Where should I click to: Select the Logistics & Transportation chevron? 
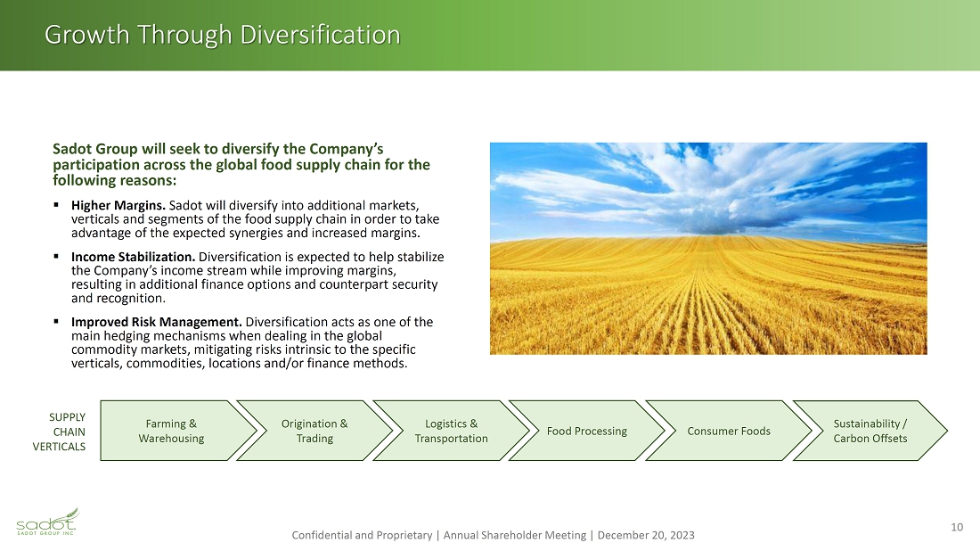tap(451, 431)
